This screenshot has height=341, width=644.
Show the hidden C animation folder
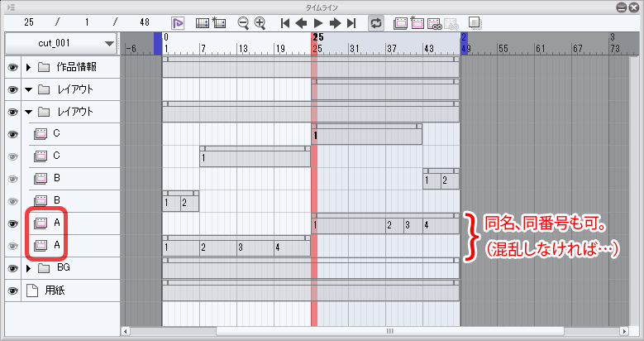tap(12, 156)
